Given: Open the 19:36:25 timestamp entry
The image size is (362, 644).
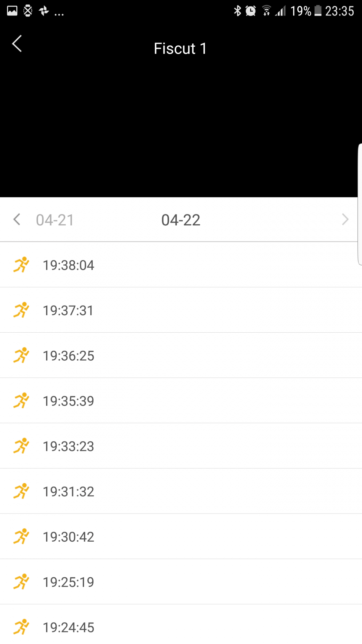Looking at the screenshot, I should [69, 356].
